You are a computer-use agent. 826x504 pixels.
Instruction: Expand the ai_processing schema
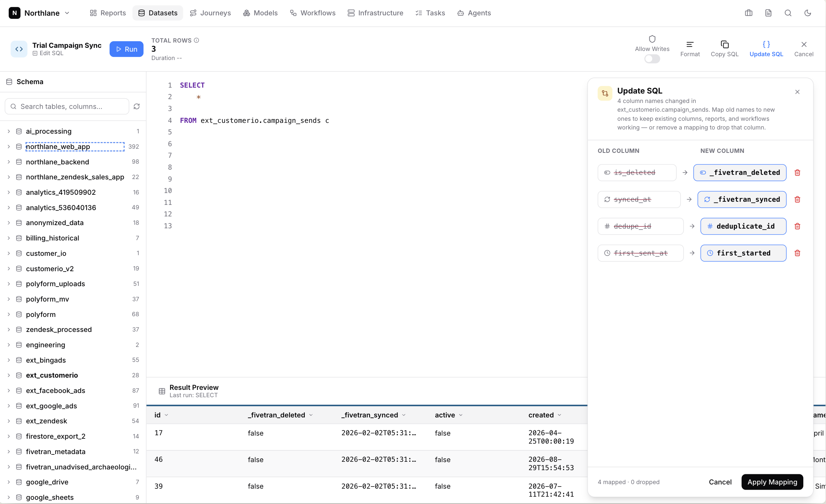(9, 131)
